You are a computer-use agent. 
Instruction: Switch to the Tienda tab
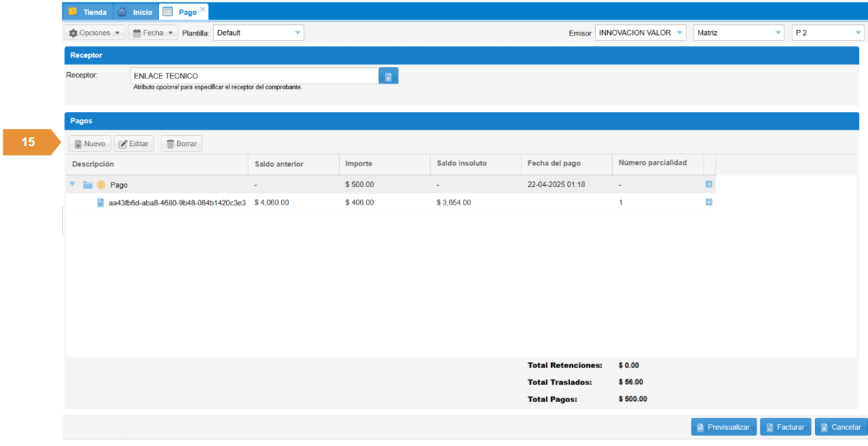click(x=87, y=12)
